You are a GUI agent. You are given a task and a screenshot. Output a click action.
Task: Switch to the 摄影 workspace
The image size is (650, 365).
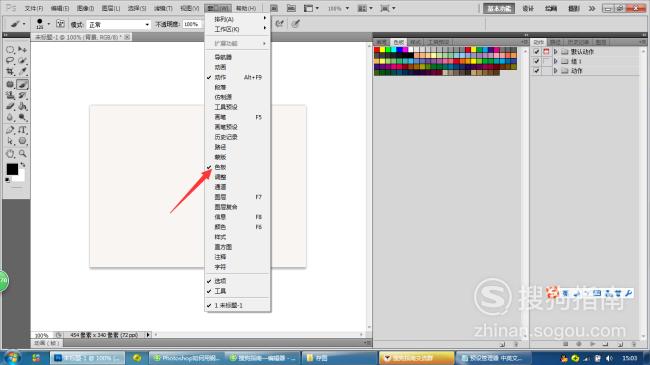tap(574, 8)
